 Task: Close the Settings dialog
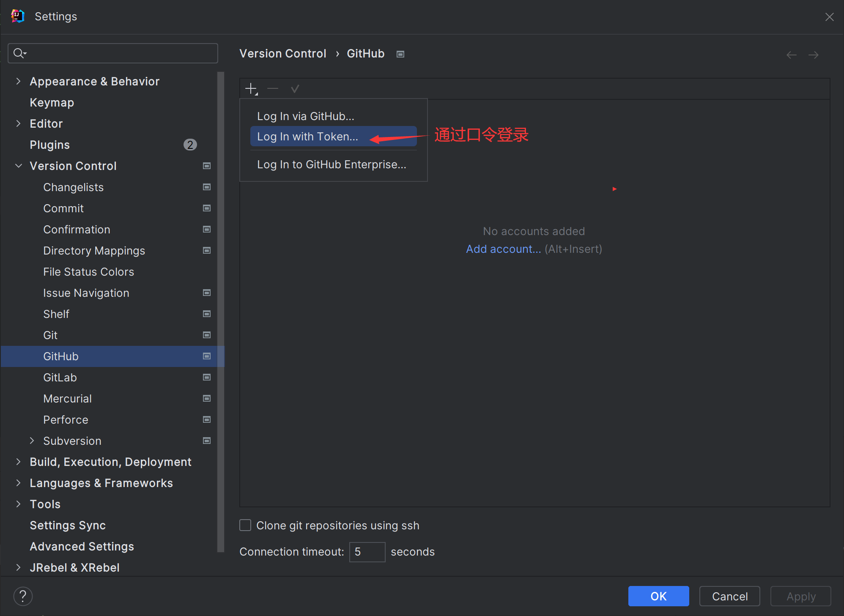(829, 17)
